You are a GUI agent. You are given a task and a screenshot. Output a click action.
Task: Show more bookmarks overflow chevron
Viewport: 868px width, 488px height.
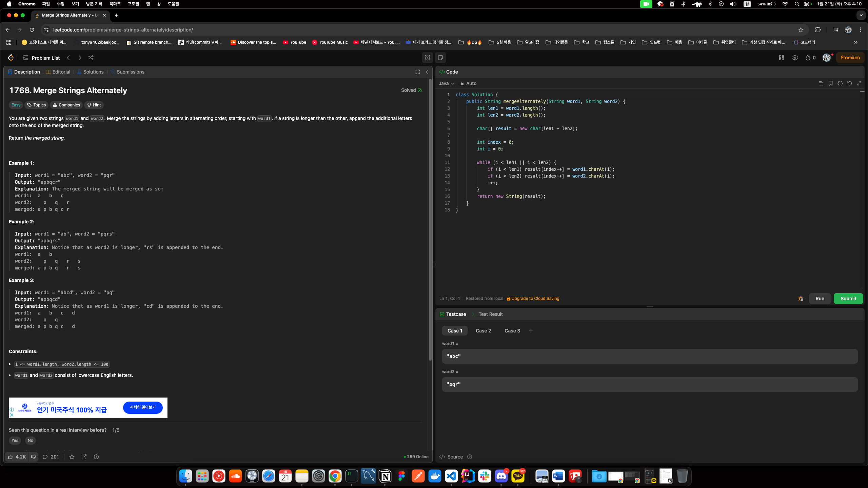856,42
